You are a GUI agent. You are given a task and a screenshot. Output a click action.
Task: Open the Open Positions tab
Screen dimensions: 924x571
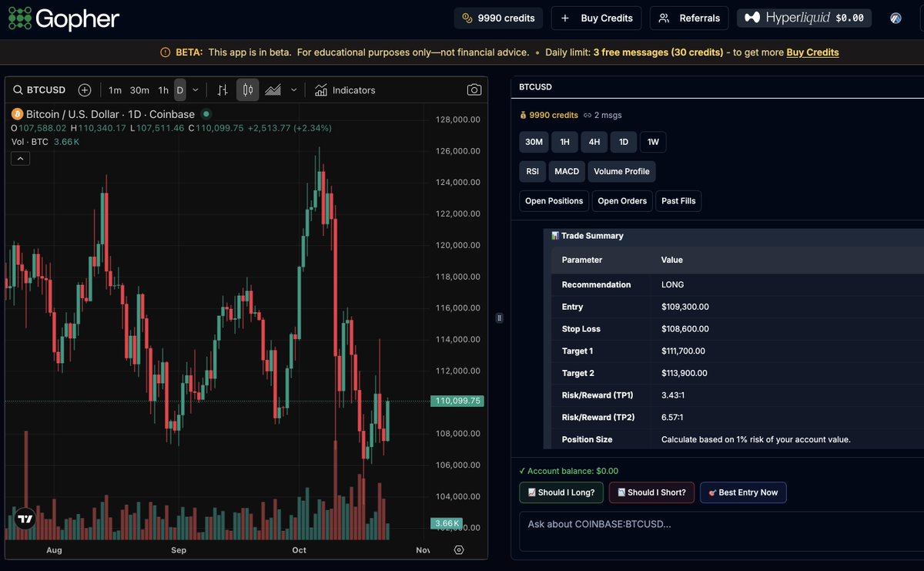pos(554,201)
